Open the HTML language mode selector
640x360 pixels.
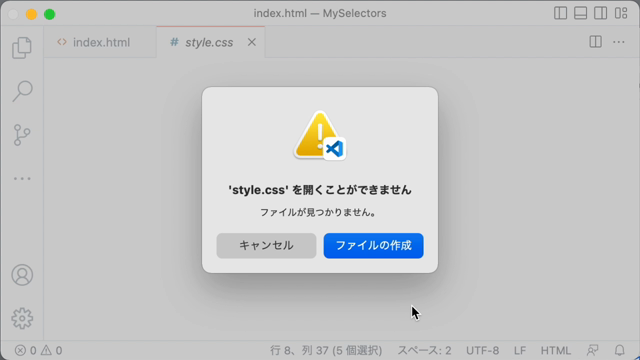tap(556, 350)
